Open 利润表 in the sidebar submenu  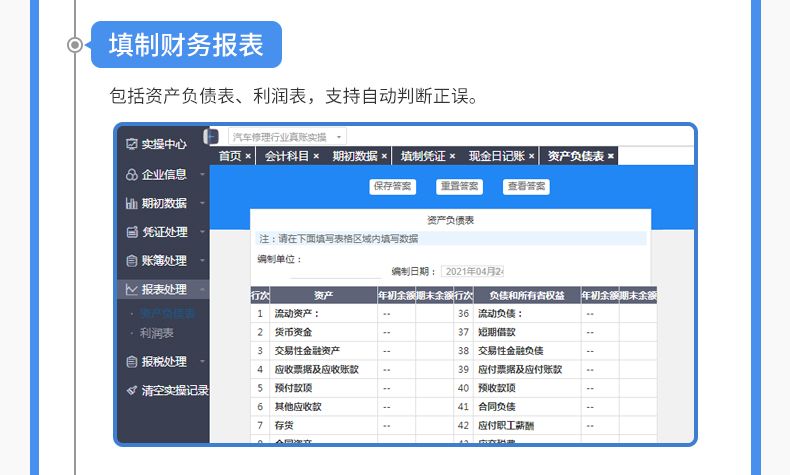pos(157,333)
